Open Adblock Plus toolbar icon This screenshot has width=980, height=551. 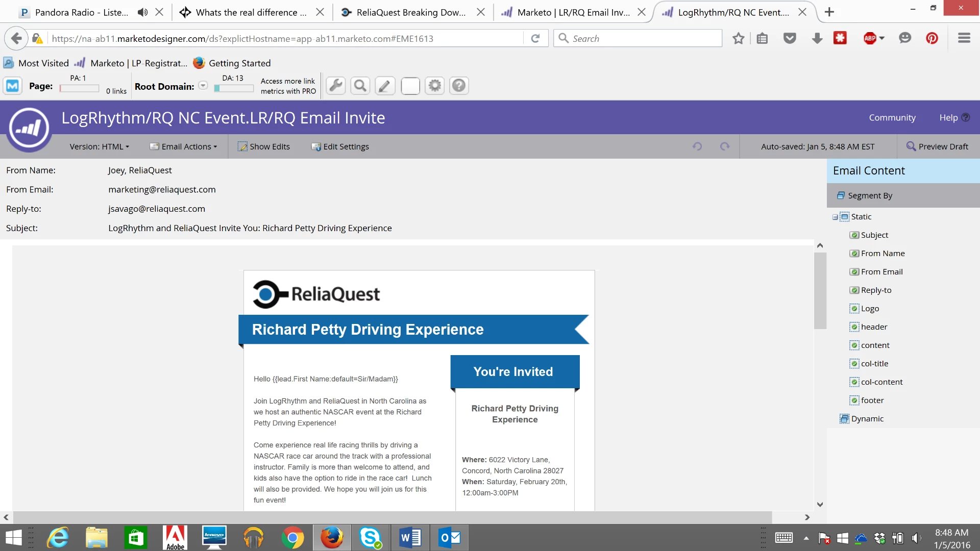[870, 38]
